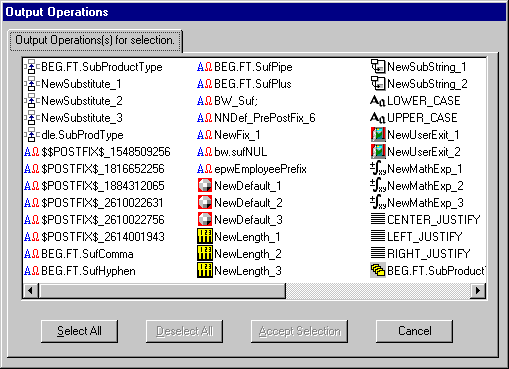Click the justify icon beside CENTER_JUSTIFY
Image resolution: width=509 pixels, height=369 pixels.
(x=378, y=219)
